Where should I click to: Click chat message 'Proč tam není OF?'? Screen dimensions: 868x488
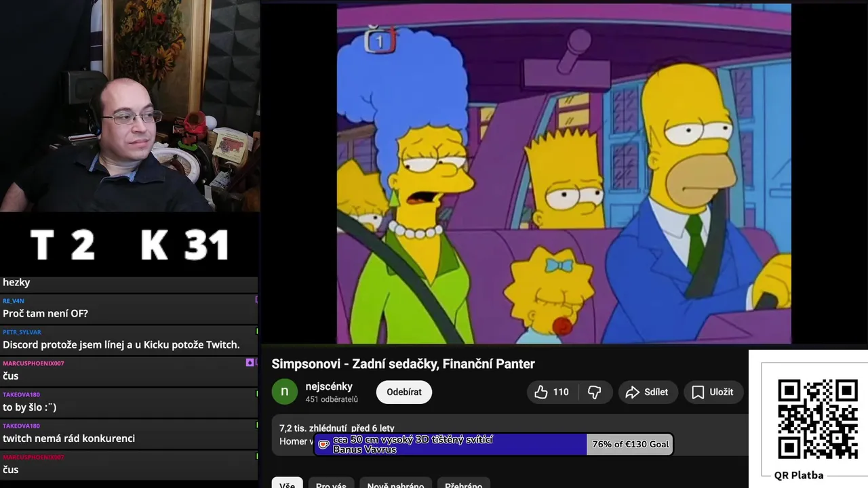[45, 314]
